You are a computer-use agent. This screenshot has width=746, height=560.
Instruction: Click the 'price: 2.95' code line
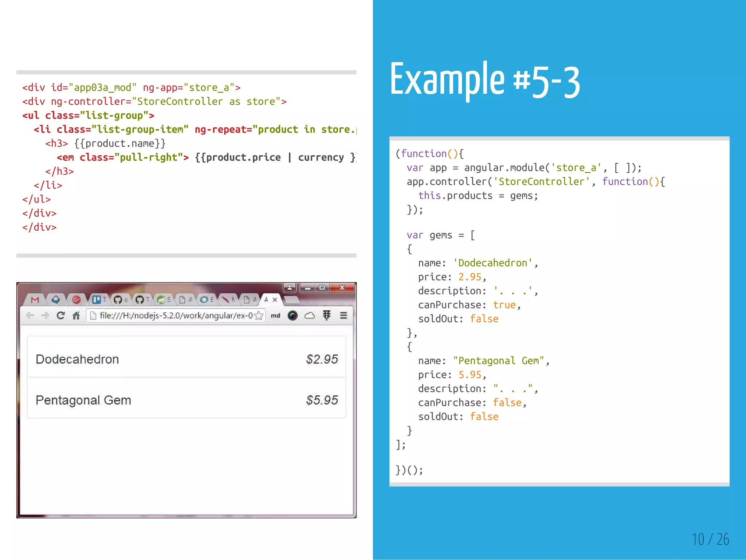pos(452,277)
